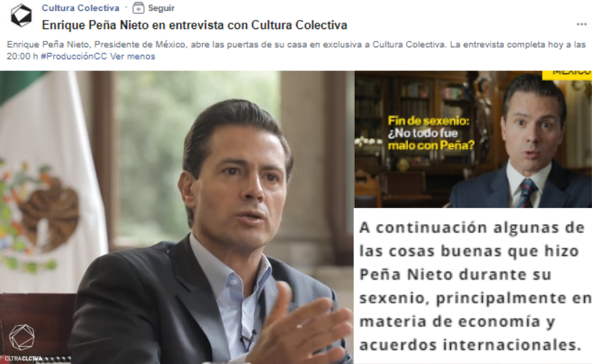Click the lapel microphone clipped to the shirt
The image size is (592, 364).
pos(248,339)
